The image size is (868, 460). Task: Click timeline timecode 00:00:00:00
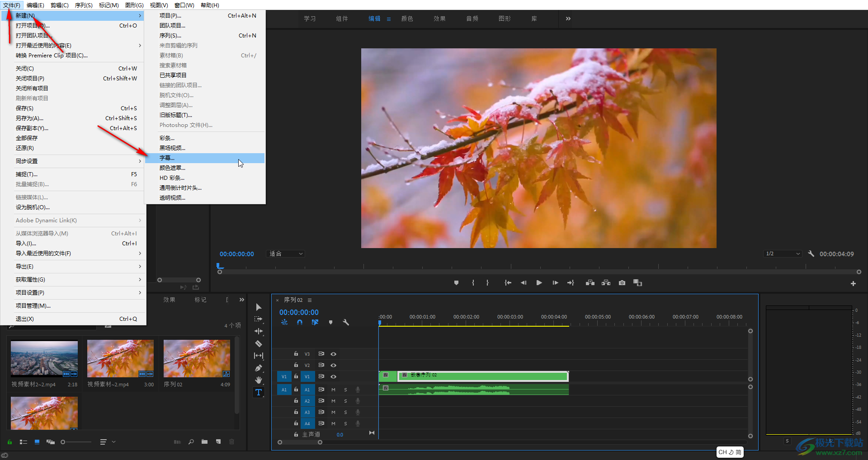pos(299,312)
